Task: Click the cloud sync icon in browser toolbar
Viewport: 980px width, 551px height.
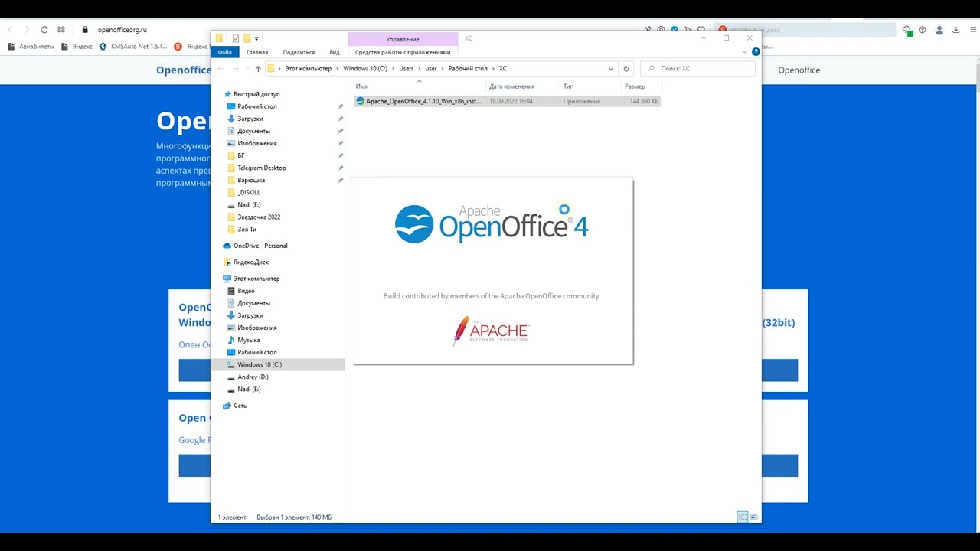Action: (x=907, y=30)
